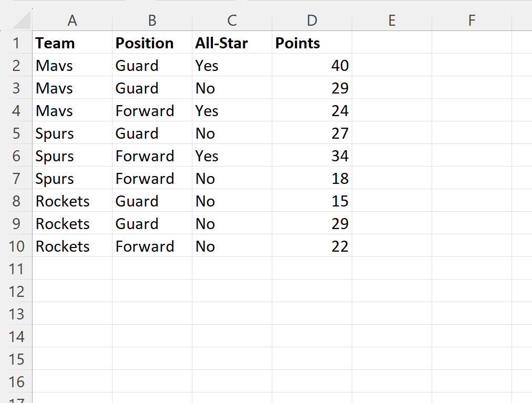Viewport: 532px width, 403px height.
Task: Click the Select All corner triangle
Action: click(x=17, y=20)
